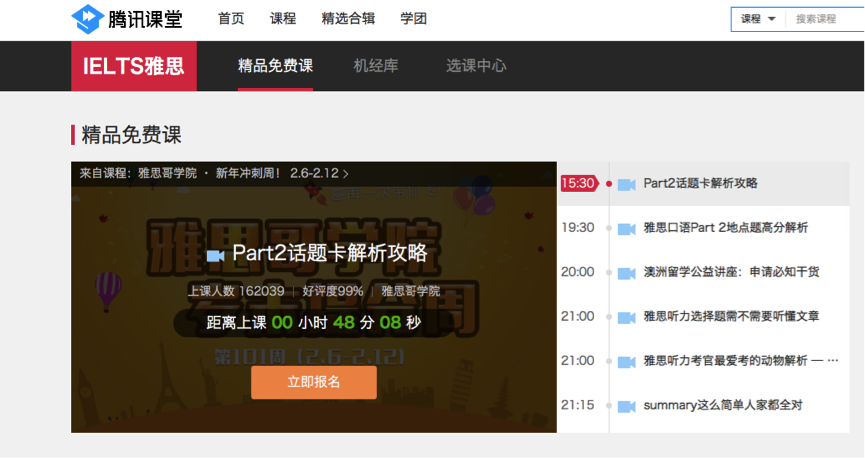Image resolution: width=865 pixels, height=458 pixels.
Task: Click camera icon beside 雅思听力考官最爱考的动物解析
Action: click(627, 361)
